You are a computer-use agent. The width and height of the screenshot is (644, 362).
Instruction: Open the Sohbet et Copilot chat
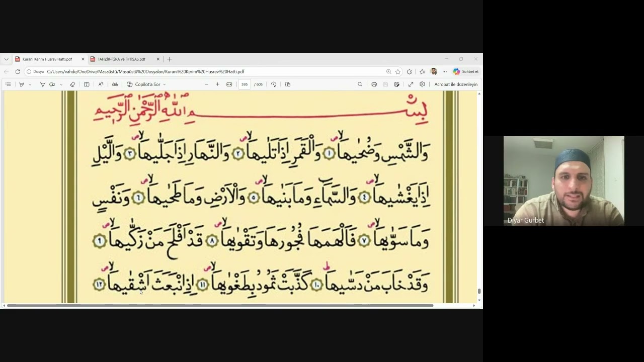(x=466, y=71)
